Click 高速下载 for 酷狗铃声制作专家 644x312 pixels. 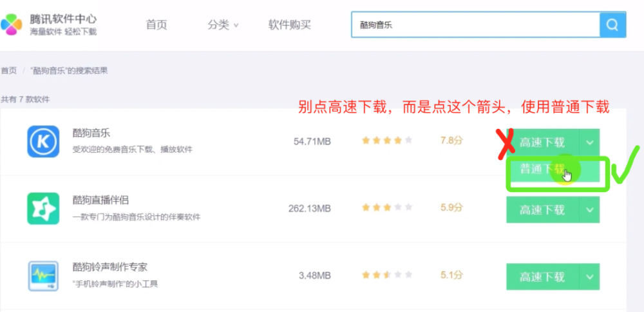coord(542,277)
